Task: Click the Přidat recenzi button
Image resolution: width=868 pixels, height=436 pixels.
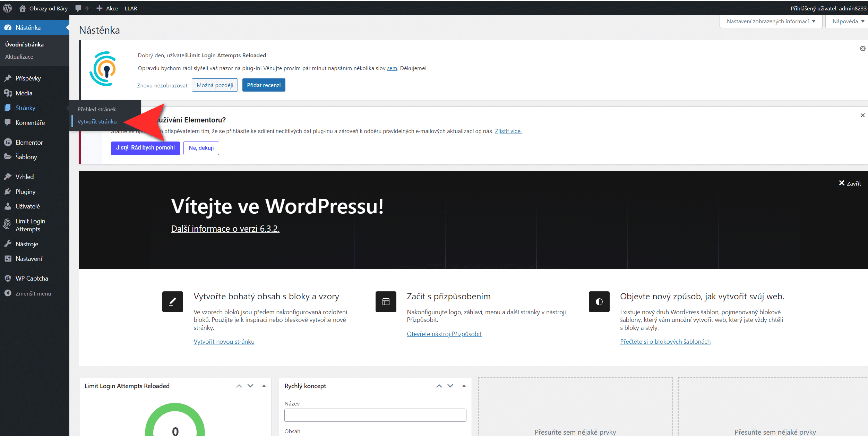Action: point(264,85)
